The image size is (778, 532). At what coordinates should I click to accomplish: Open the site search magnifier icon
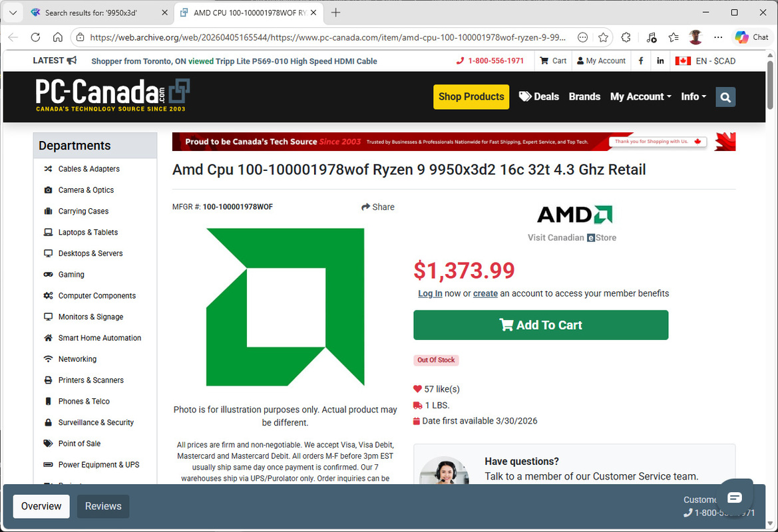725,96
